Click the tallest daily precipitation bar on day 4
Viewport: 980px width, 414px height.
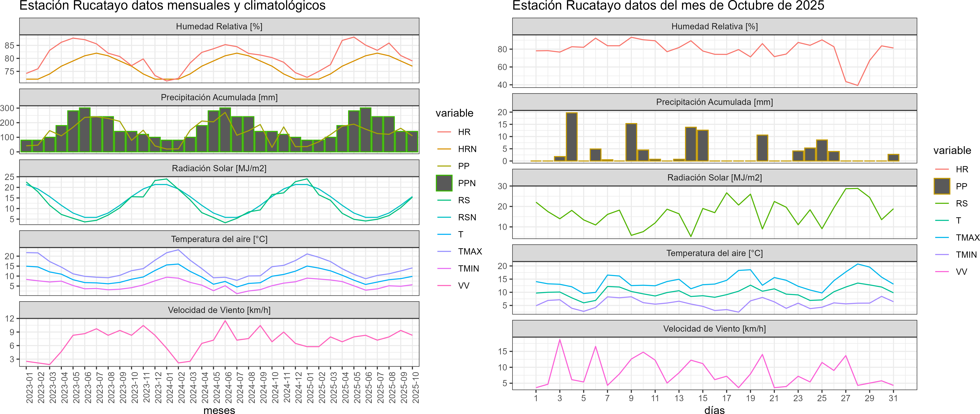(x=571, y=137)
